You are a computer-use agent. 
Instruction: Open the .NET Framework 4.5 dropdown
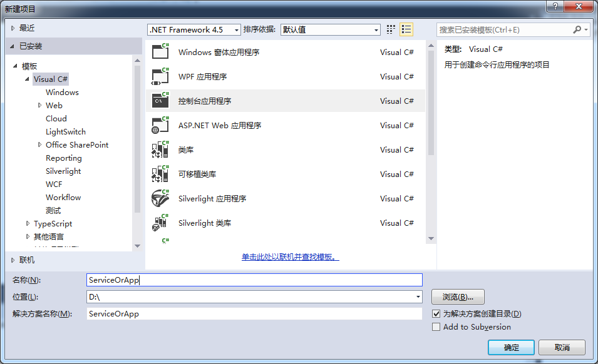coord(193,29)
